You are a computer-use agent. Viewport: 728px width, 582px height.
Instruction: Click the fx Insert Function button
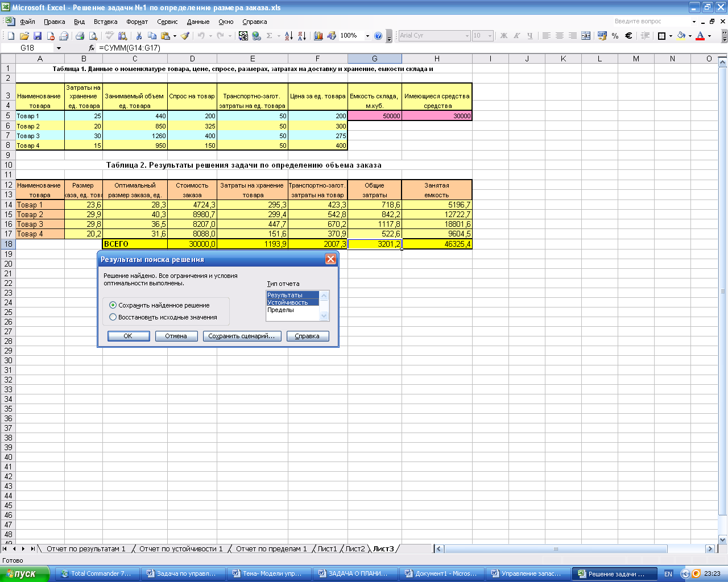coord(92,48)
